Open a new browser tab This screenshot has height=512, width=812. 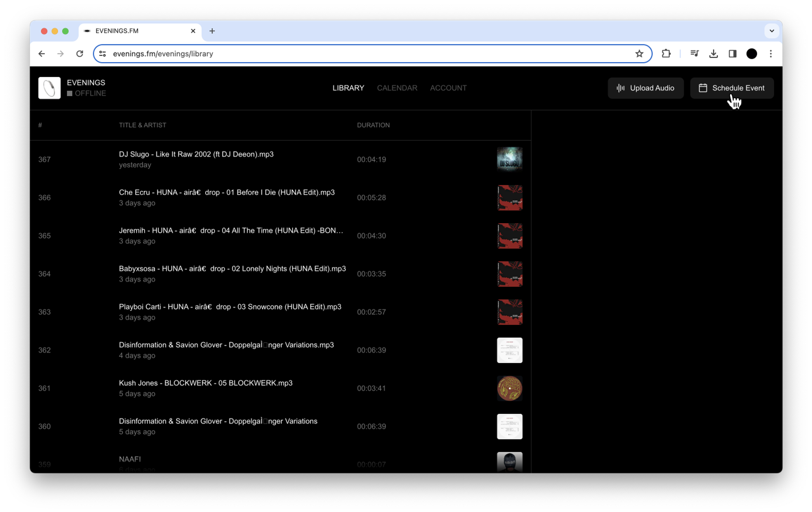click(x=212, y=31)
